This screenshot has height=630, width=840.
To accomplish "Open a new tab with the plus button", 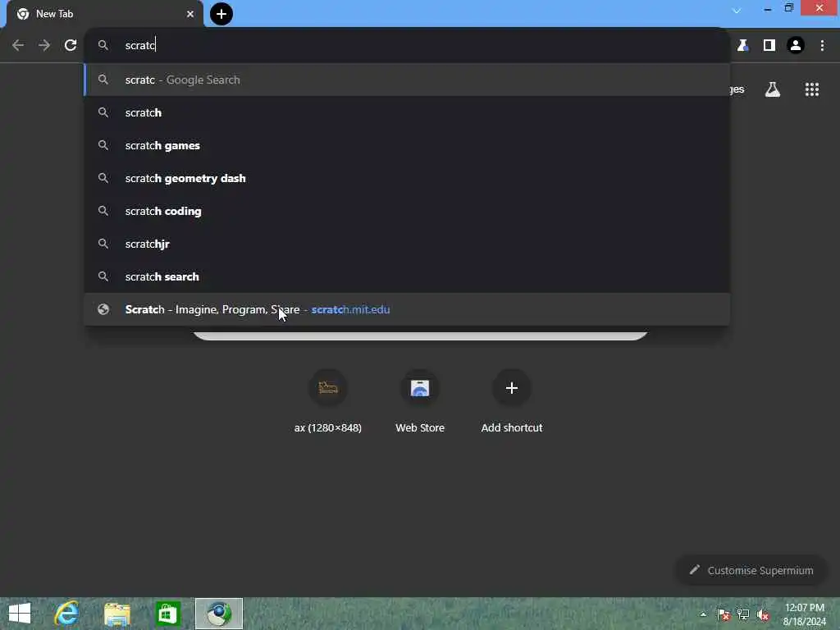I will coord(221,14).
